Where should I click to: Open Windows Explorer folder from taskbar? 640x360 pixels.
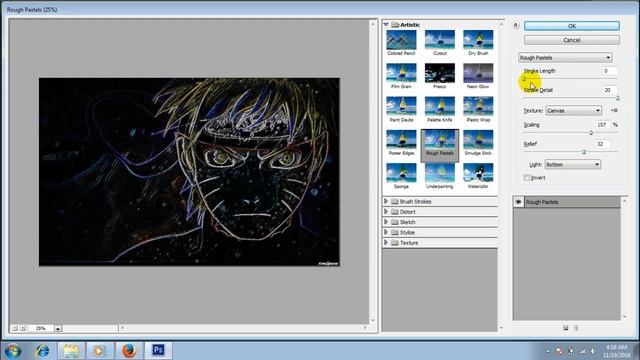click(71, 351)
